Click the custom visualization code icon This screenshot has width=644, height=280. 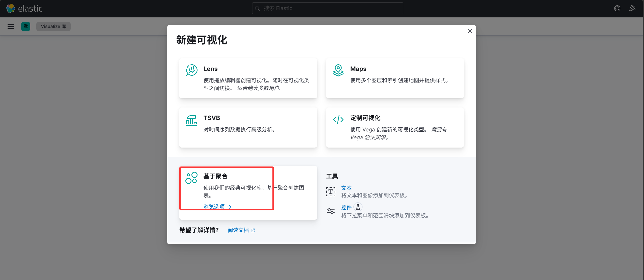pyautogui.click(x=338, y=119)
